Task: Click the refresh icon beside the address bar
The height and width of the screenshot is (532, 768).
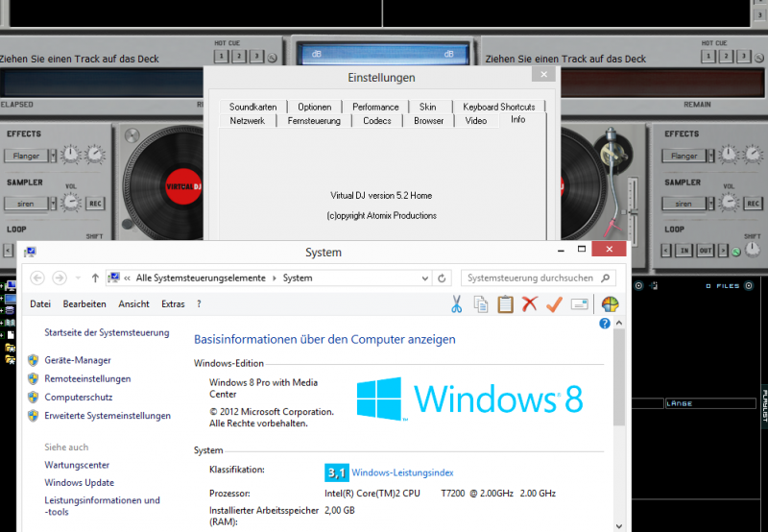Action: coord(442,278)
